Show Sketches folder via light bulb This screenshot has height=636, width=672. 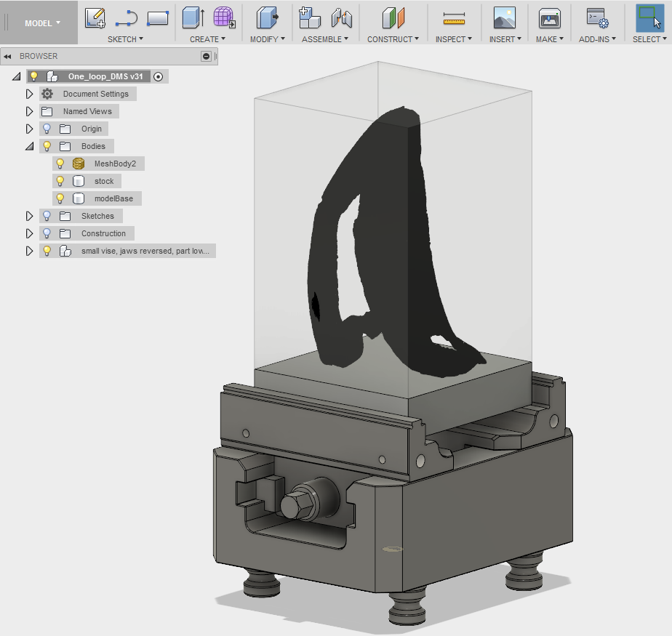[x=47, y=217]
